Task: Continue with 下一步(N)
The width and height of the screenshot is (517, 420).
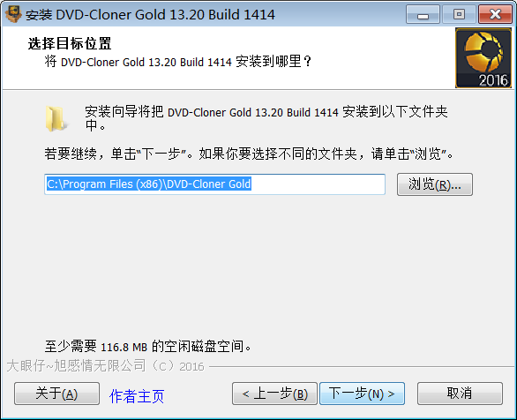Action: pyautogui.click(x=362, y=394)
